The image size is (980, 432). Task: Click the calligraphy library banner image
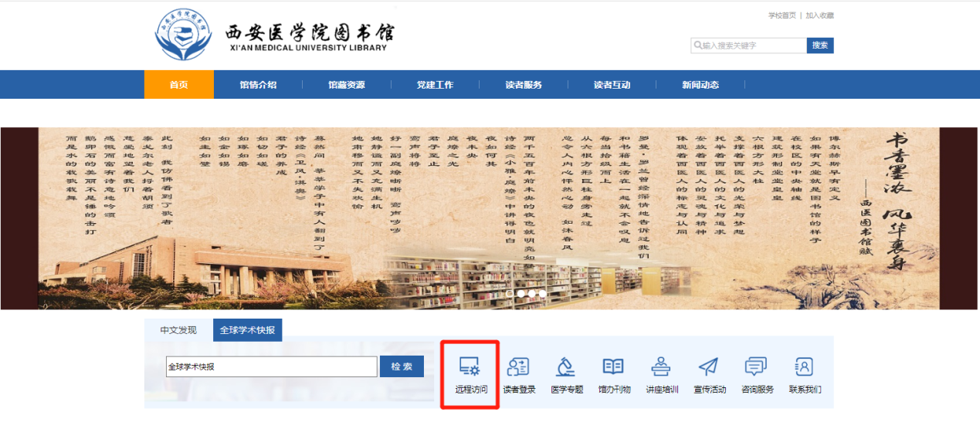[490, 218]
